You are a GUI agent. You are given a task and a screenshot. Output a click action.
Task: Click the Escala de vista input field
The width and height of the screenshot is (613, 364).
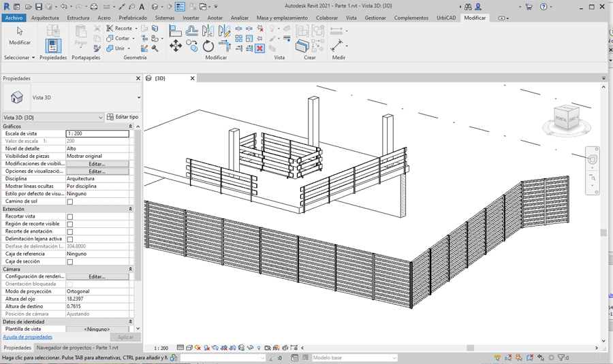97,134
